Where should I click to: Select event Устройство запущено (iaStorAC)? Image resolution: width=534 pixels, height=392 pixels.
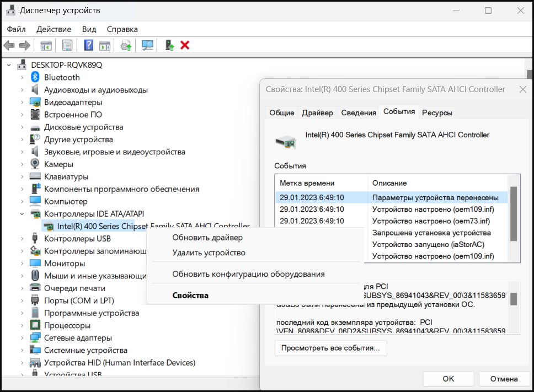pyautogui.click(x=428, y=244)
